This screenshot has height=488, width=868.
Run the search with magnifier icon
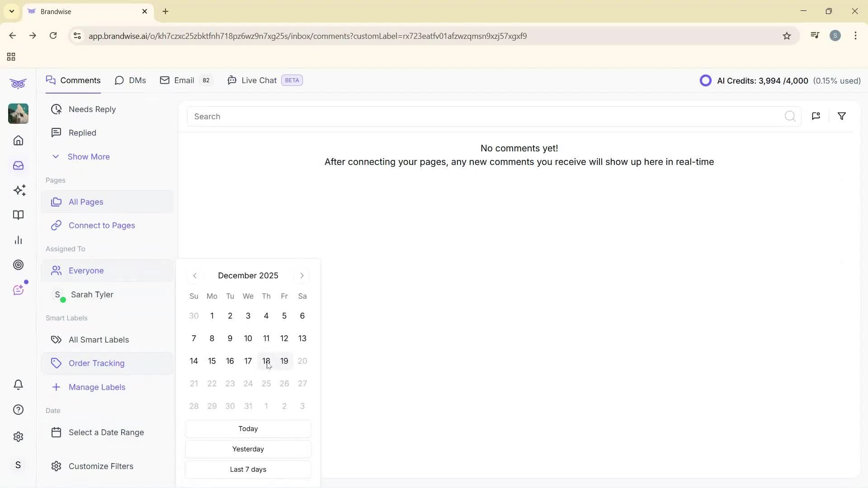click(x=790, y=116)
